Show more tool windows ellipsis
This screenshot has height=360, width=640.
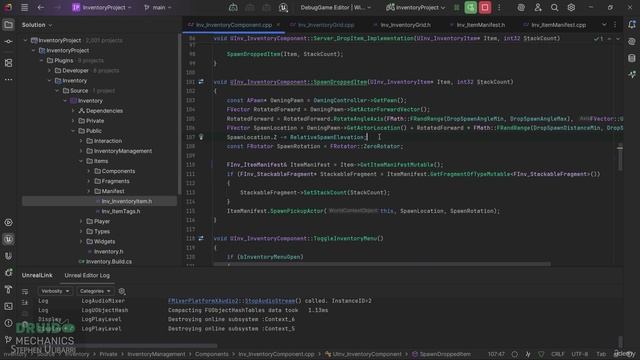click(8, 80)
